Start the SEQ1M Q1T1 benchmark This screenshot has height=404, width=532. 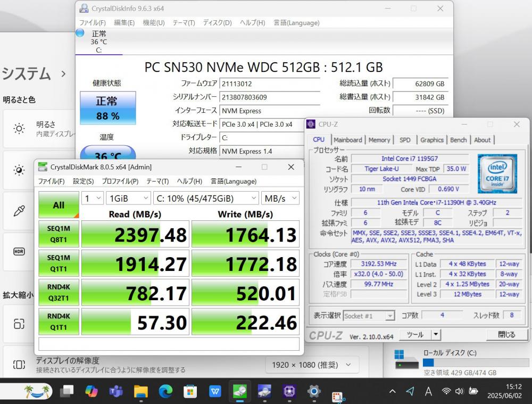[x=59, y=263]
